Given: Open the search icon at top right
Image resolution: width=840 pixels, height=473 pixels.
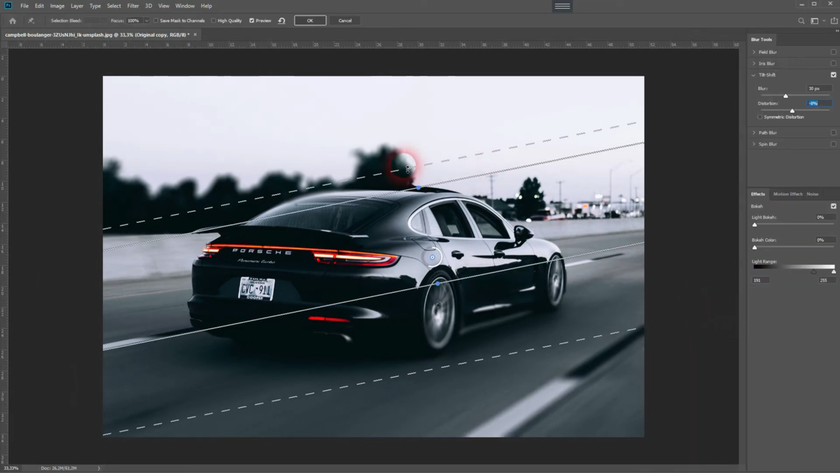Looking at the screenshot, I should click(801, 21).
